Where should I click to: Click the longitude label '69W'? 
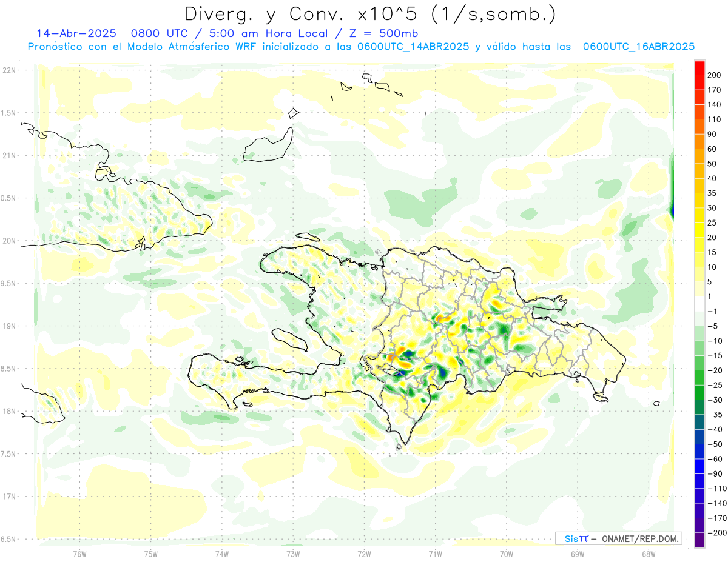(578, 554)
